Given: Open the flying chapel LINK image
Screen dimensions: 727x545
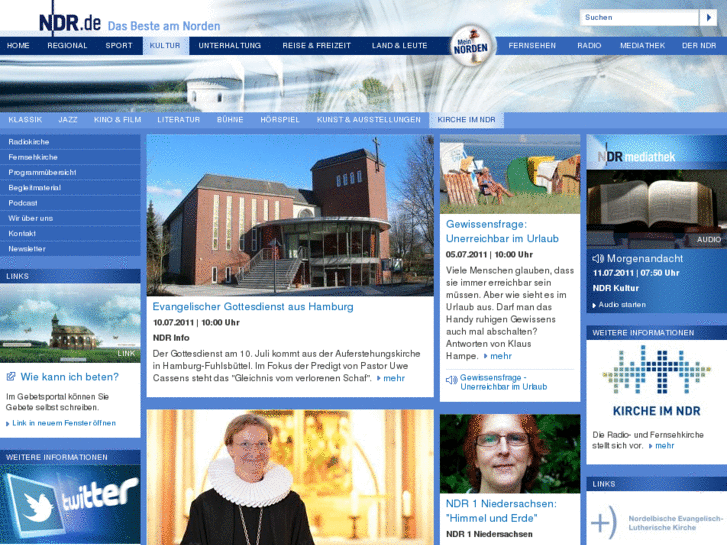Looking at the screenshot, I should point(70,323).
